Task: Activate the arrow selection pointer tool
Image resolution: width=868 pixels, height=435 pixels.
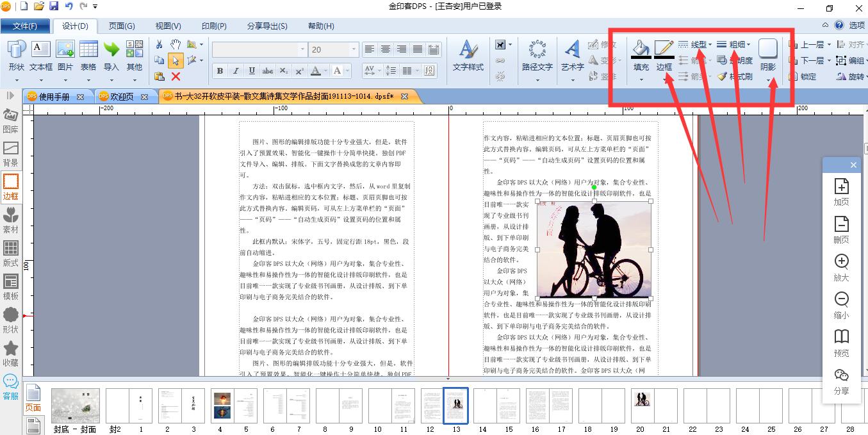Action: point(176,60)
